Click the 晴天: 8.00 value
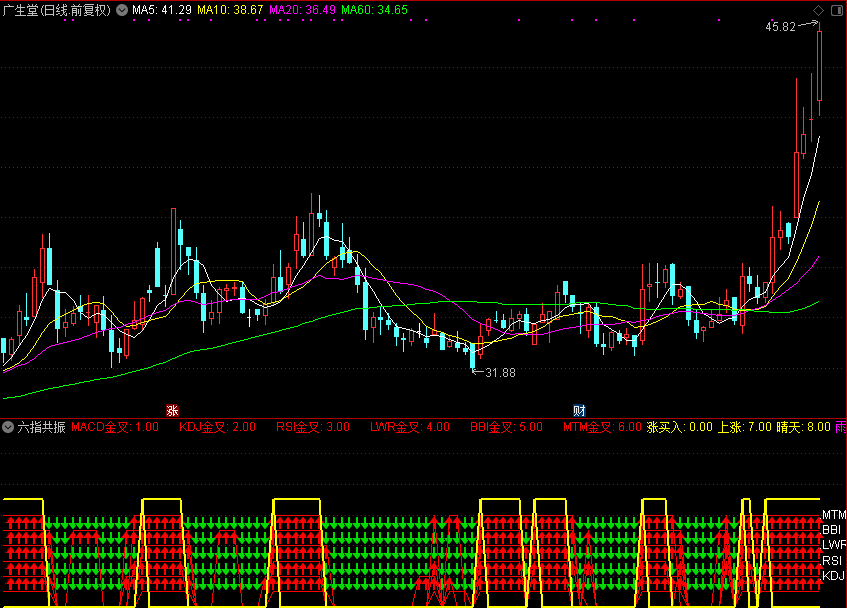Image resolution: width=847 pixels, height=608 pixels. (x=803, y=427)
